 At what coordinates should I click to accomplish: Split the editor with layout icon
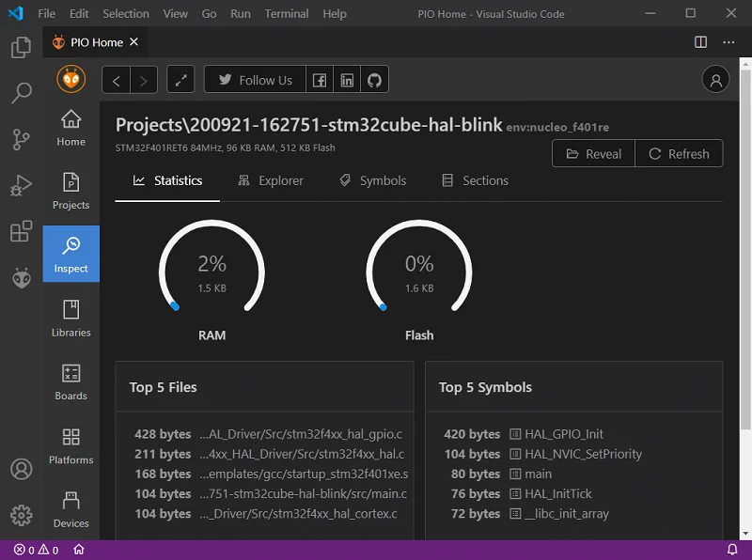click(700, 42)
